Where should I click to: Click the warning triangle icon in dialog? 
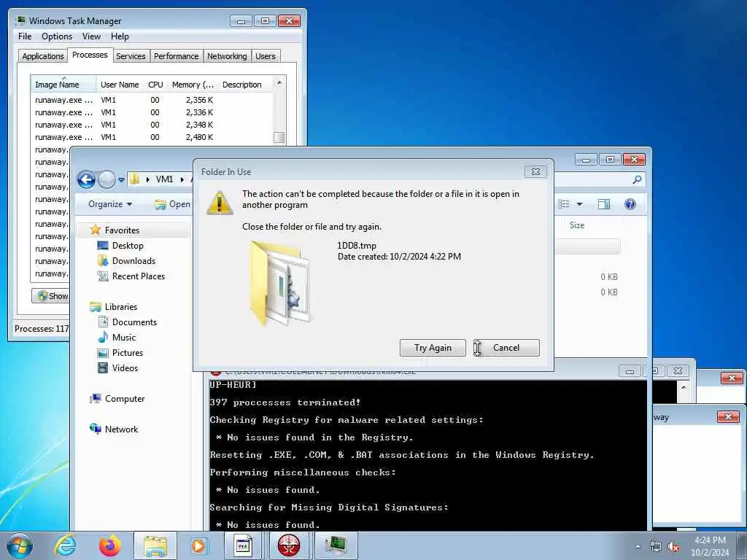(x=220, y=203)
